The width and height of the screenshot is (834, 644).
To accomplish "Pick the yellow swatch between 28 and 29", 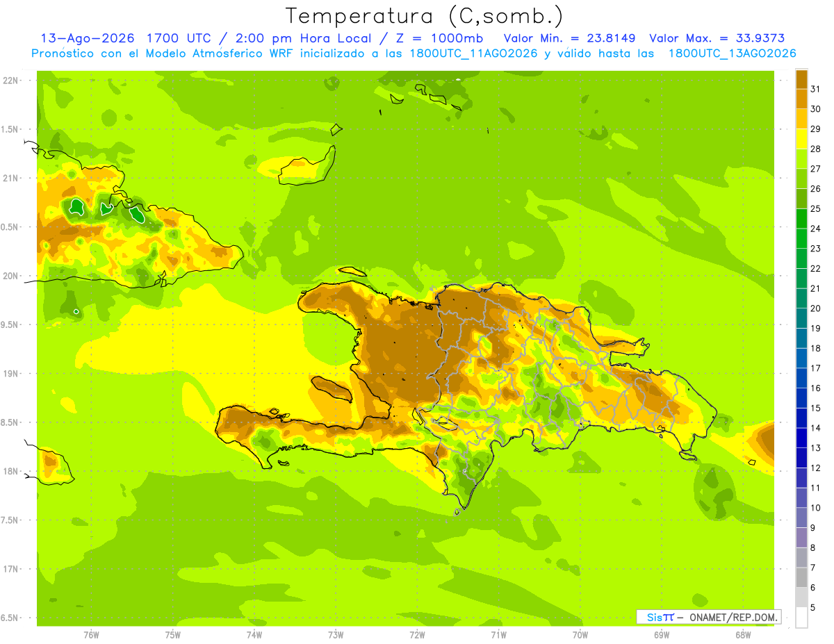I will coord(801,138).
